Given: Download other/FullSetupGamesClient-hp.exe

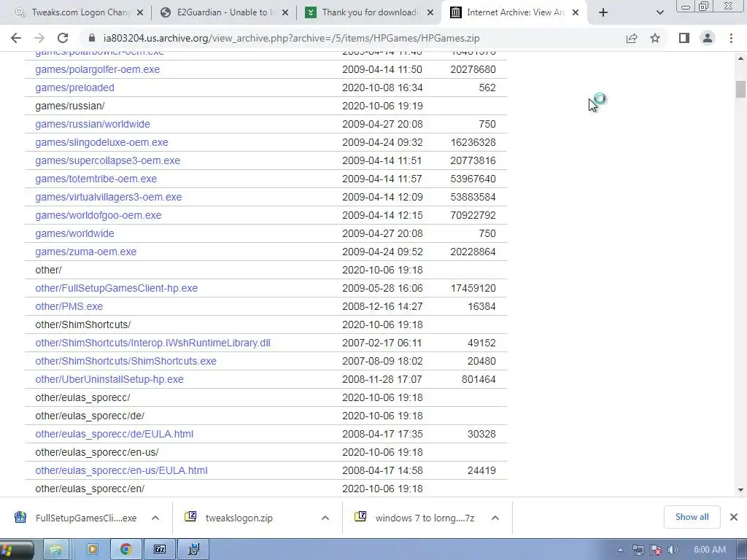Looking at the screenshot, I should click(116, 288).
